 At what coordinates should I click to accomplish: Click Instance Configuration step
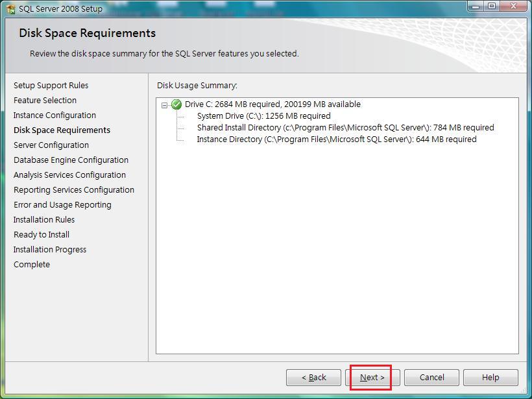(x=54, y=115)
